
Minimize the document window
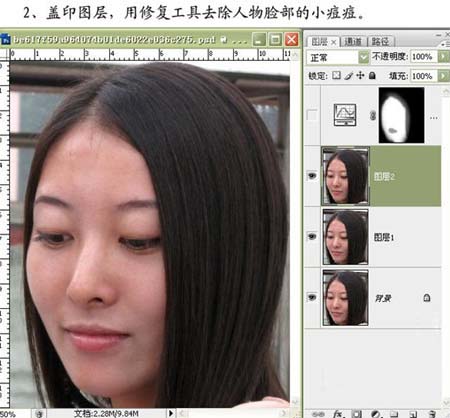click(259, 40)
